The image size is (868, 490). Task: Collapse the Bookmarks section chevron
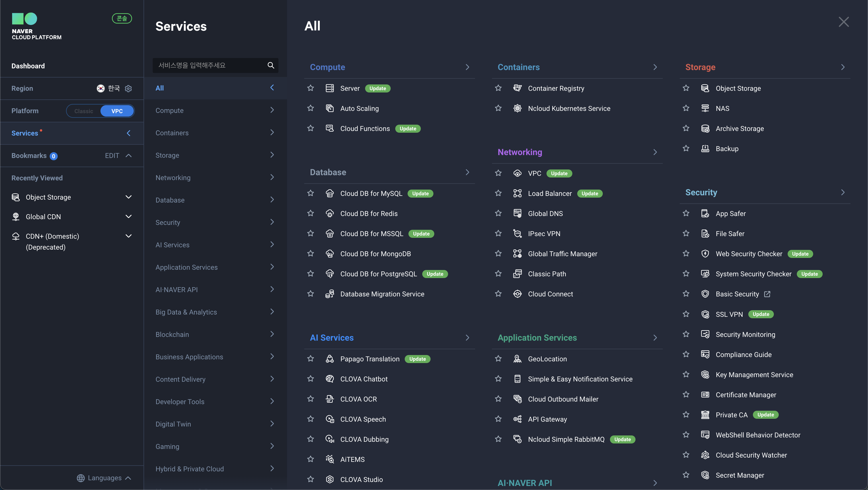point(128,155)
